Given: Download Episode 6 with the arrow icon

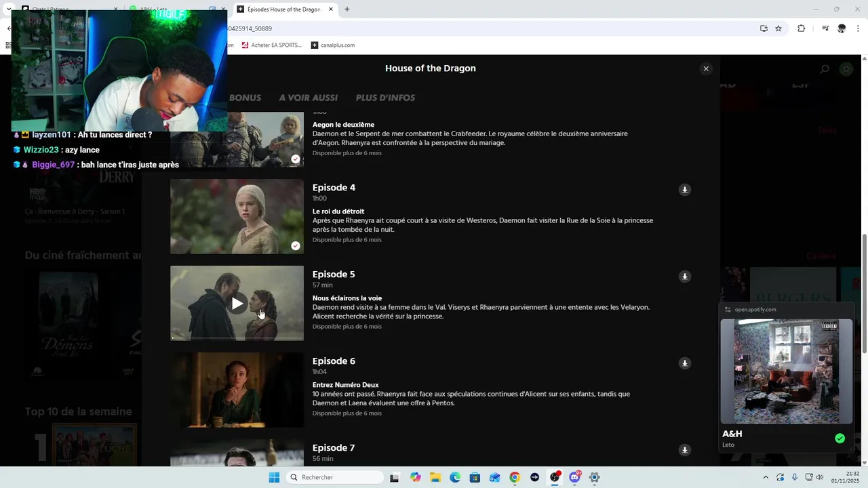Looking at the screenshot, I should click(684, 363).
